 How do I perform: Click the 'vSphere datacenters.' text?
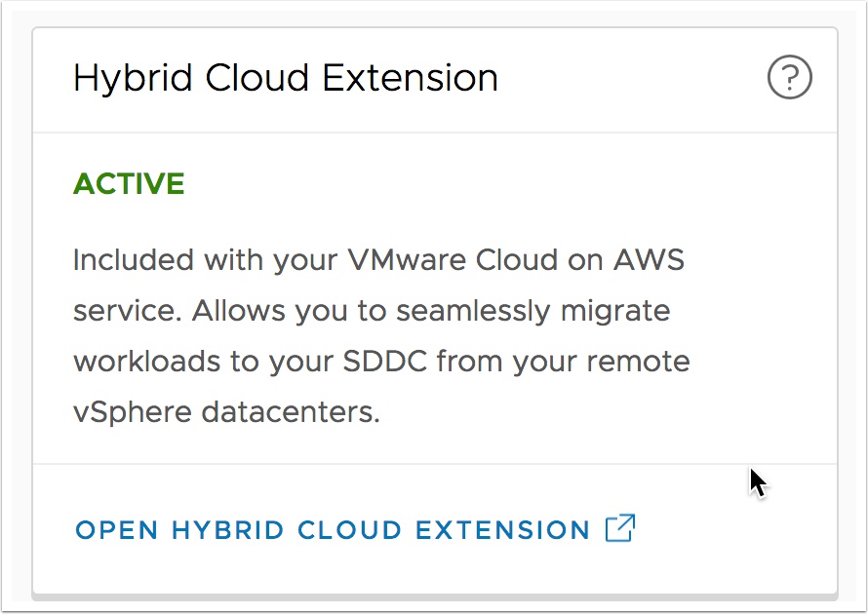coord(227,412)
